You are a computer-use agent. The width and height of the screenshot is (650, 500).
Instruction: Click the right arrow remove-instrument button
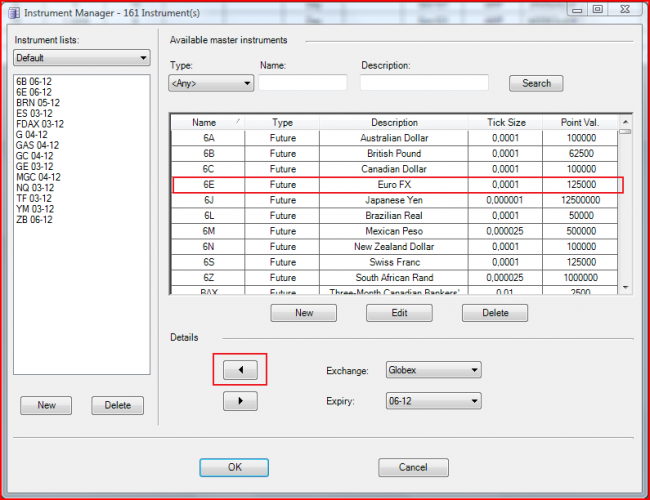[x=240, y=401]
